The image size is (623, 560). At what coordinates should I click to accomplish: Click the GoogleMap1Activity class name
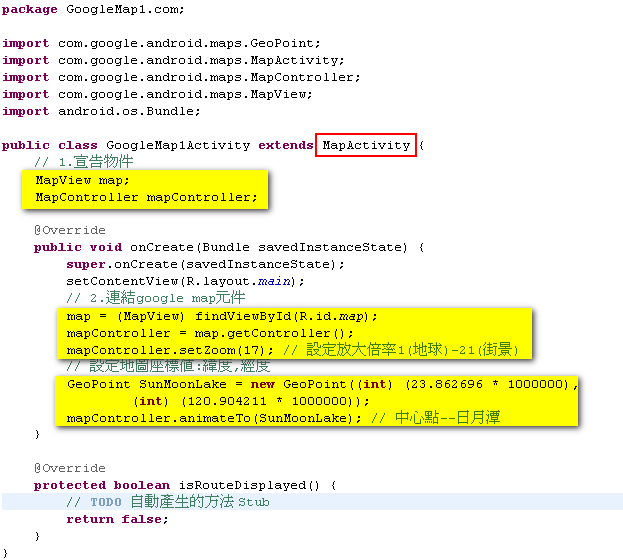[x=178, y=145]
